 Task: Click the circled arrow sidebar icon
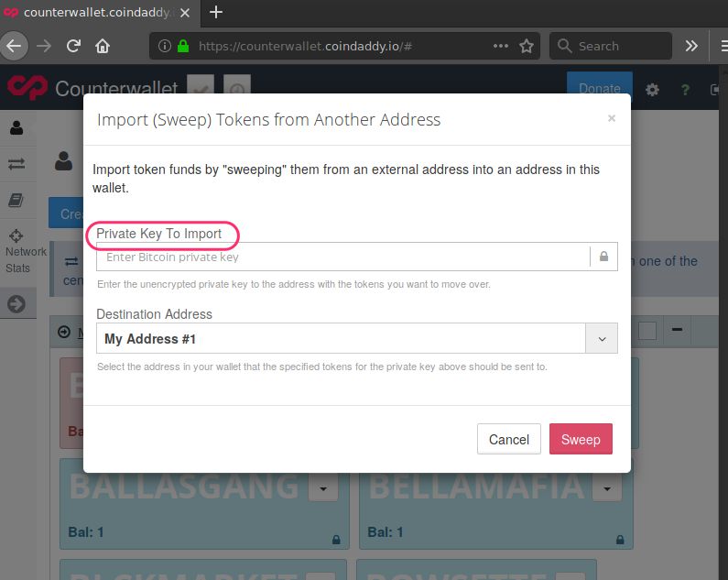pos(16,304)
